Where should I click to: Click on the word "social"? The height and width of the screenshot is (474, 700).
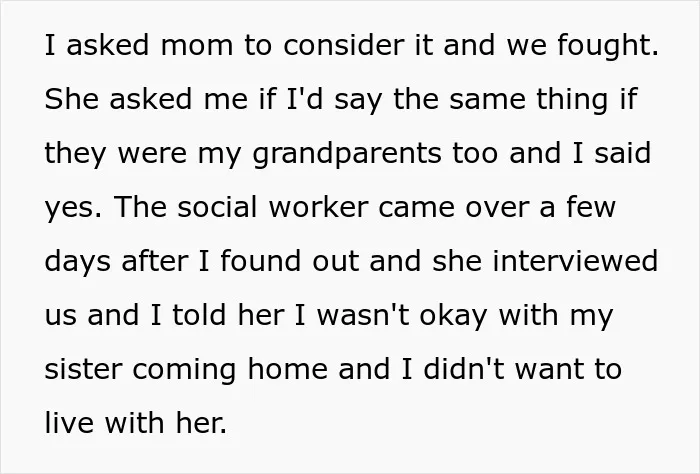[x=217, y=207]
